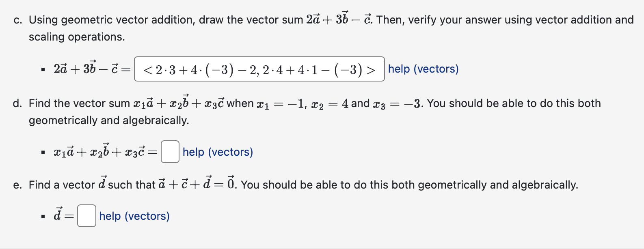Open the help (vectors) link in part e
This screenshot has width=644, height=249.
click(x=134, y=216)
